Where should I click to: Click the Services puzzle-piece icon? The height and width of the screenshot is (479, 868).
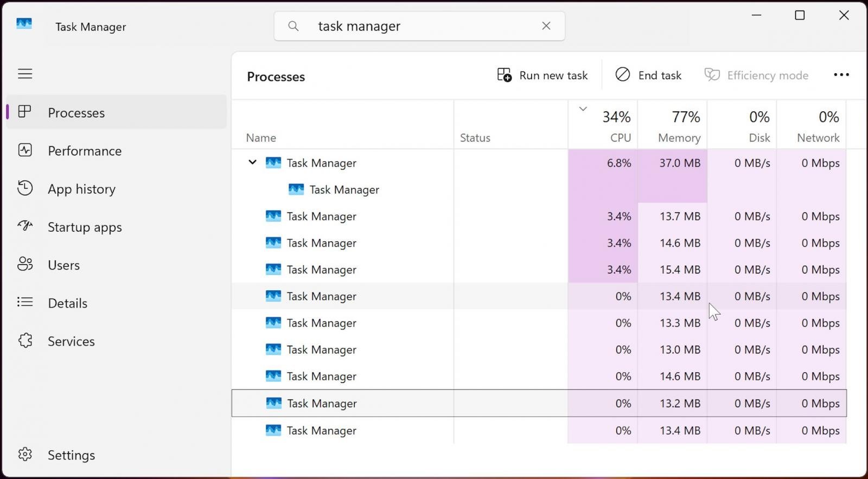click(x=25, y=341)
